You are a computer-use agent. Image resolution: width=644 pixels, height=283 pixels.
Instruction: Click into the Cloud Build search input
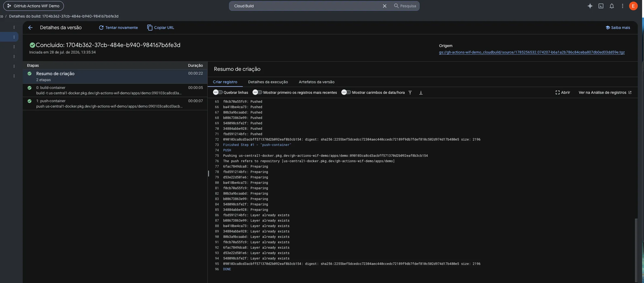tap(306, 6)
